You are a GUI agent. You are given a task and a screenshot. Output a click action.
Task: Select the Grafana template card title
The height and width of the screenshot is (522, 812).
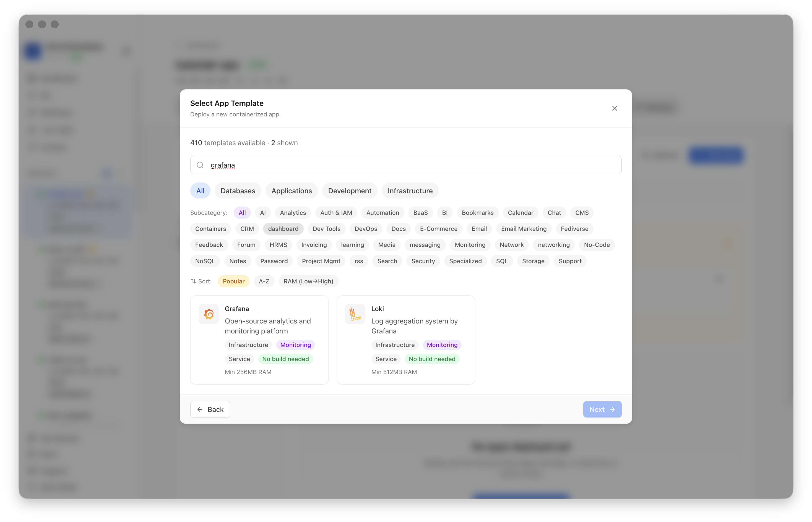point(237,309)
